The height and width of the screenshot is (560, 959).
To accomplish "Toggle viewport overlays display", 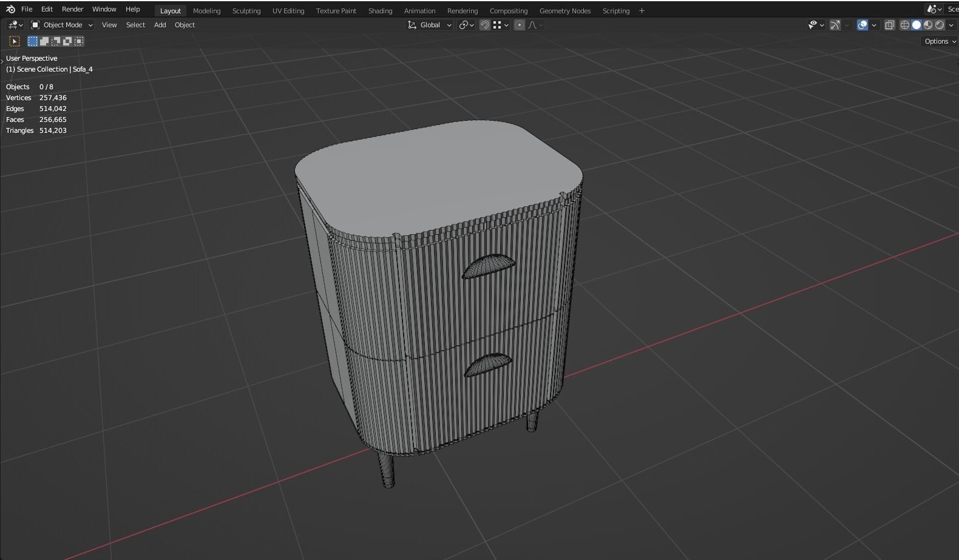I will tap(862, 25).
